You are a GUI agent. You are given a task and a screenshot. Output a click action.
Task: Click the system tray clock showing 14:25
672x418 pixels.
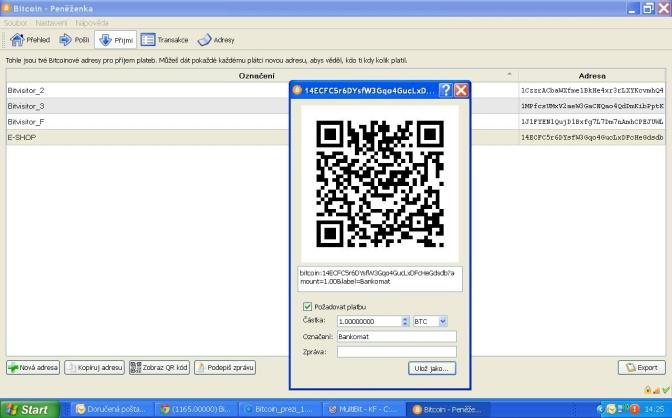[654, 409]
